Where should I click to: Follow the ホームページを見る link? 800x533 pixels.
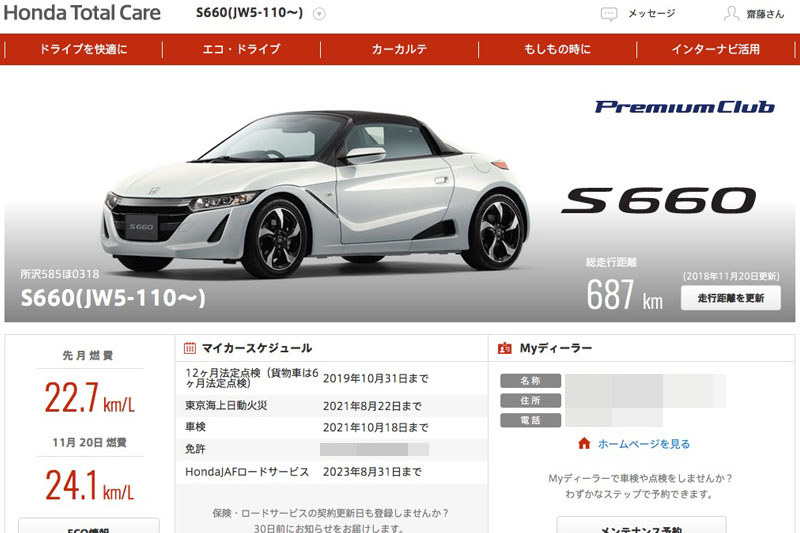(644, 444)
